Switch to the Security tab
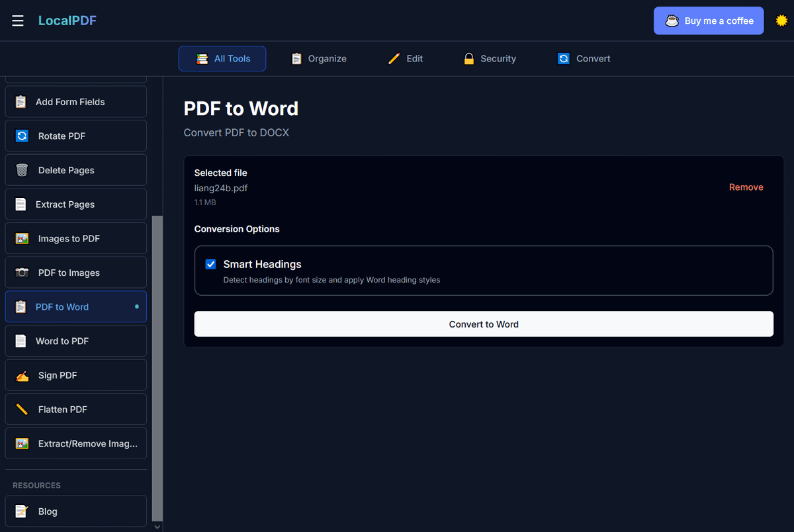The width and height of the screenshot is (794, 532). coord(489,59)
